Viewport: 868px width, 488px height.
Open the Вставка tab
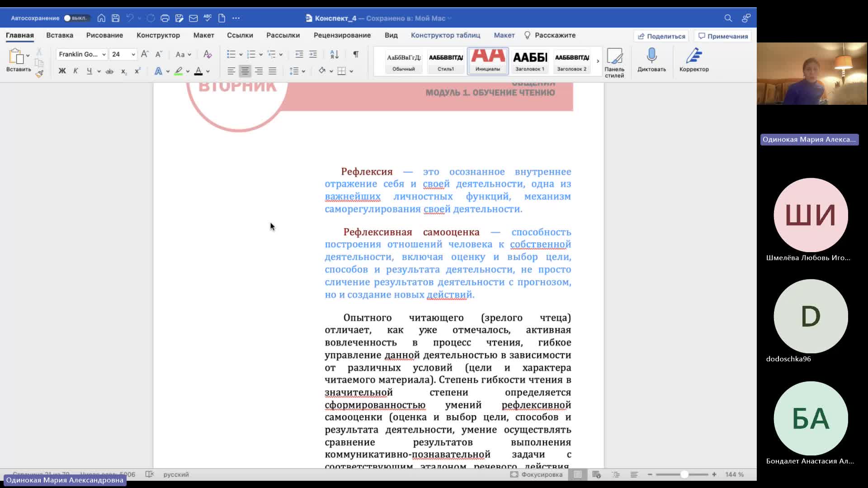(x=60, y=35)
